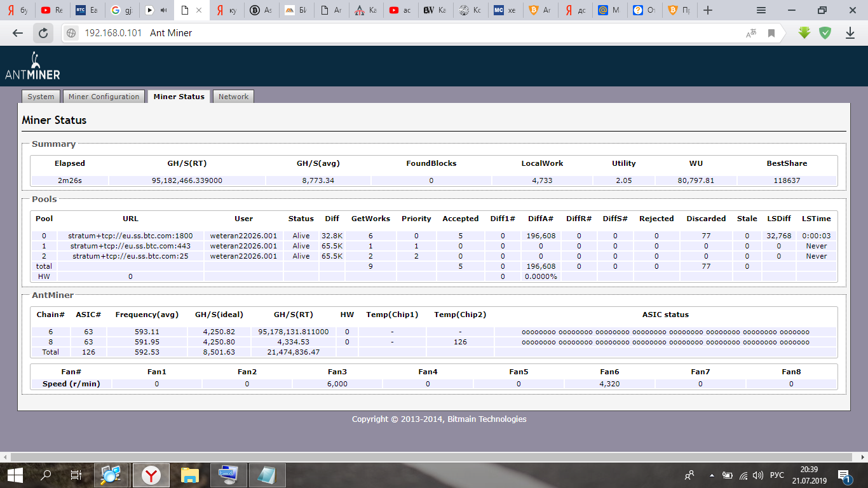Click the AntMiner logo

(32, 65)
